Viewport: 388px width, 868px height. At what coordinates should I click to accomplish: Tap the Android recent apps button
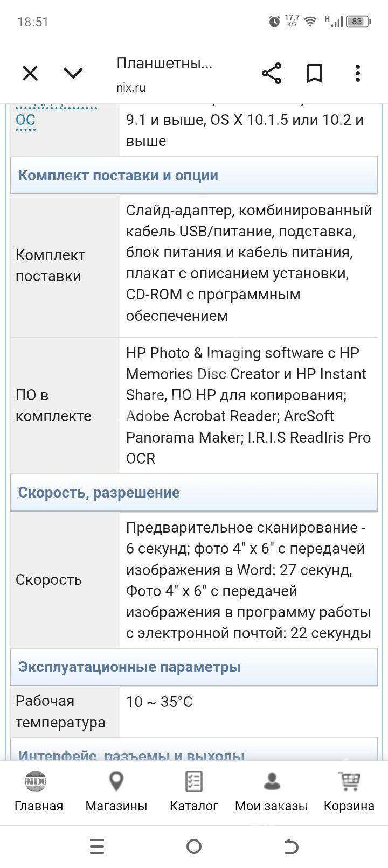[x=97, y=846]
